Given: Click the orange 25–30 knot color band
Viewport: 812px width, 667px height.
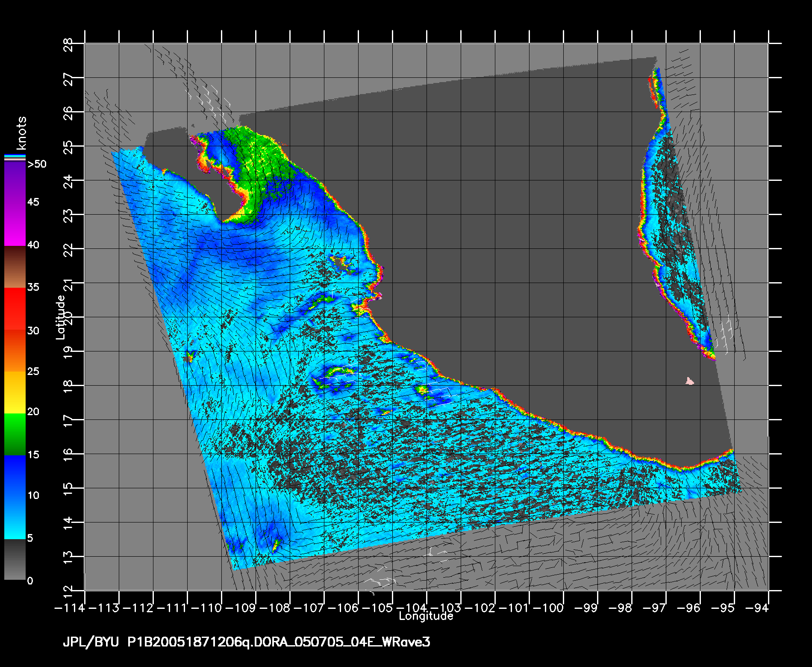Looking at the screenshot, I should 15,351.
